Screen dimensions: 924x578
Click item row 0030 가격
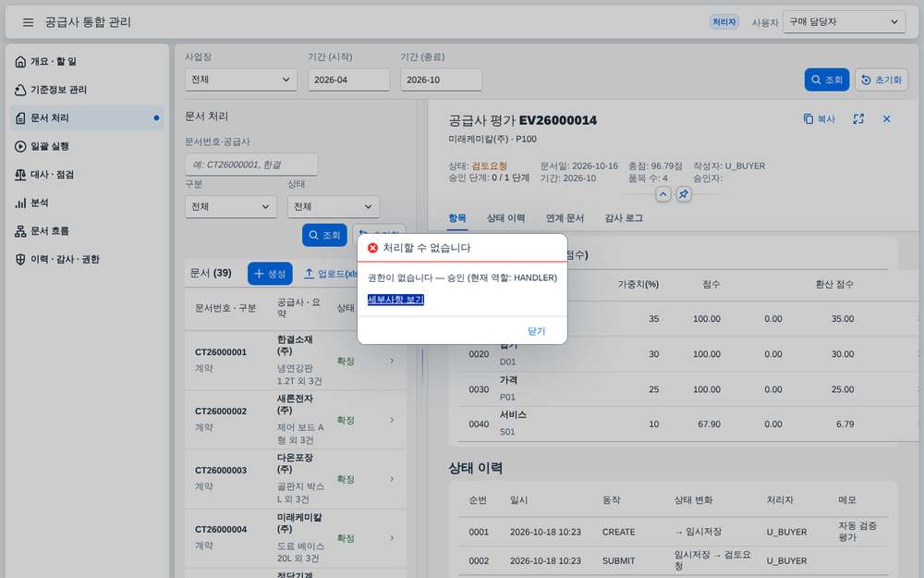coord(688,389)
